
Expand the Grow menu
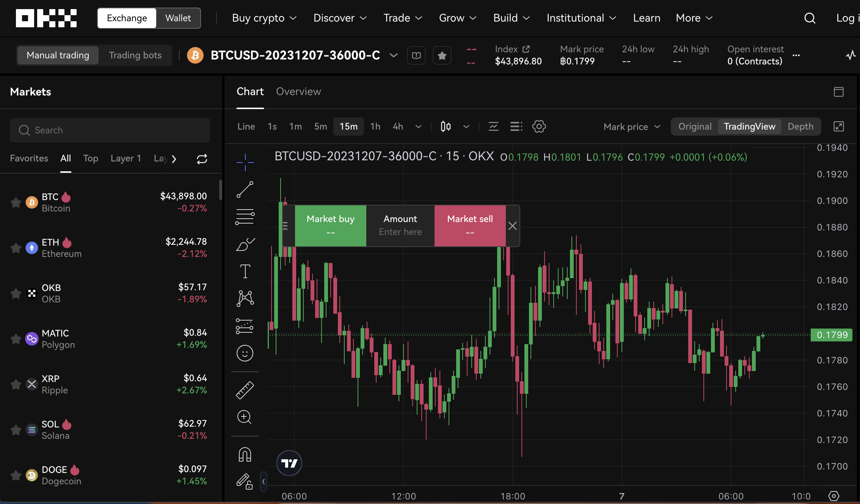(458, 18)
